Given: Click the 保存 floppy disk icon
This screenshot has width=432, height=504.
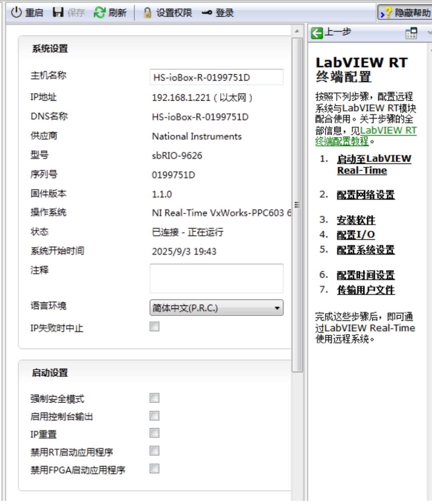Looking at the screenshot, I should 58,12.
